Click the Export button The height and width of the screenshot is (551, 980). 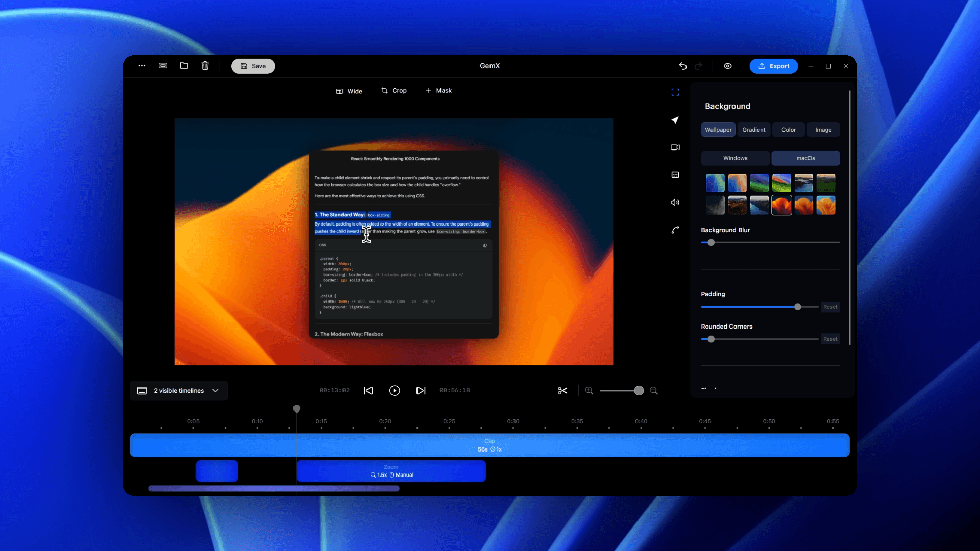point(773,66)
